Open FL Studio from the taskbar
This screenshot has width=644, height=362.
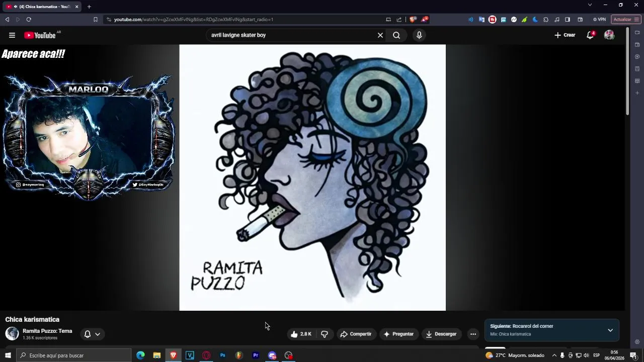point(239,355)
